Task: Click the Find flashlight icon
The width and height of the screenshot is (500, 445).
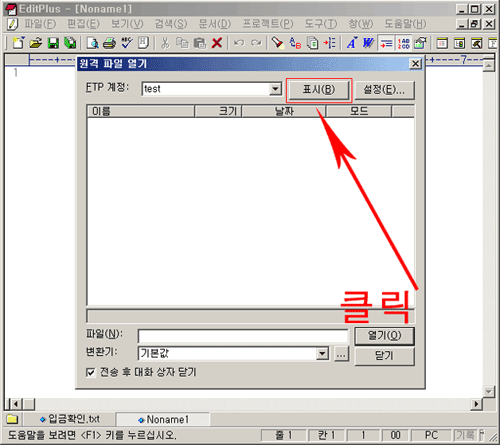Action: point(277,43)
